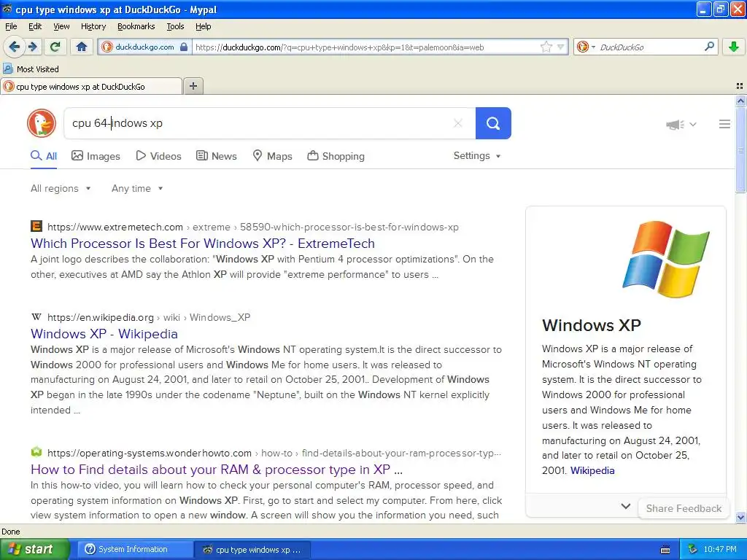
Task: Open the Bookmarks menu
Action: [x=136, y=26]
